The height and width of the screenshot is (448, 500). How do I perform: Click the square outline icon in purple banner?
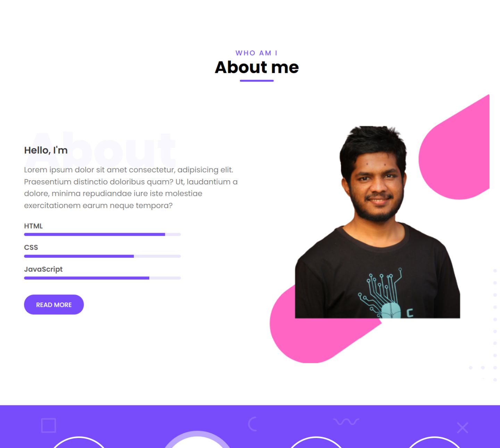coord(49,425)
